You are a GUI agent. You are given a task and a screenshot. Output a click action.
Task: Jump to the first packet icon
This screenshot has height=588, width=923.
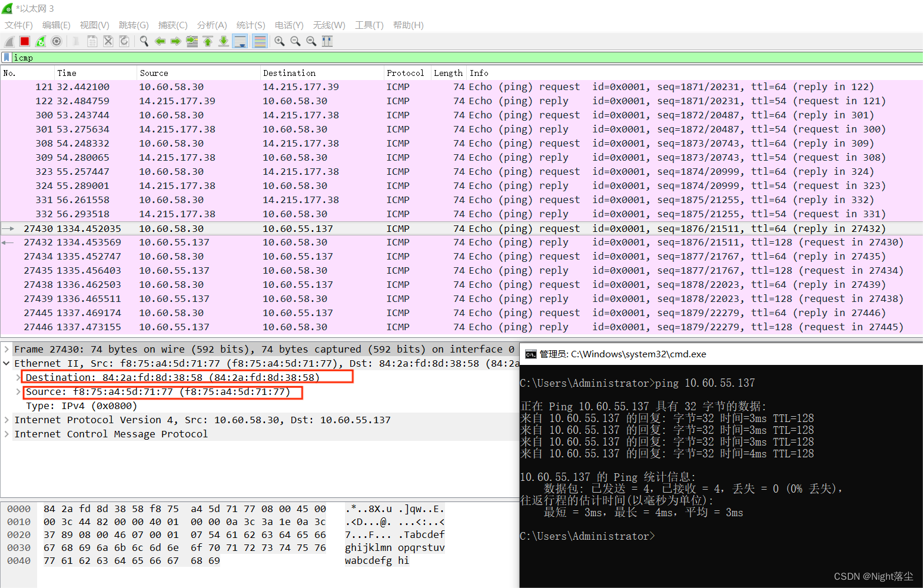(x=208, y=41)
